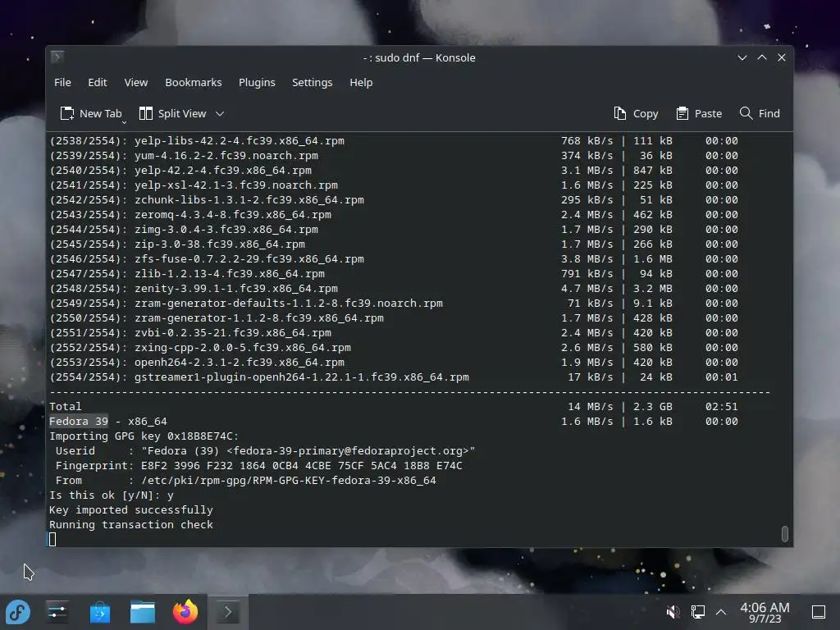Launch Firefox from the taskbar

(185, 612)
